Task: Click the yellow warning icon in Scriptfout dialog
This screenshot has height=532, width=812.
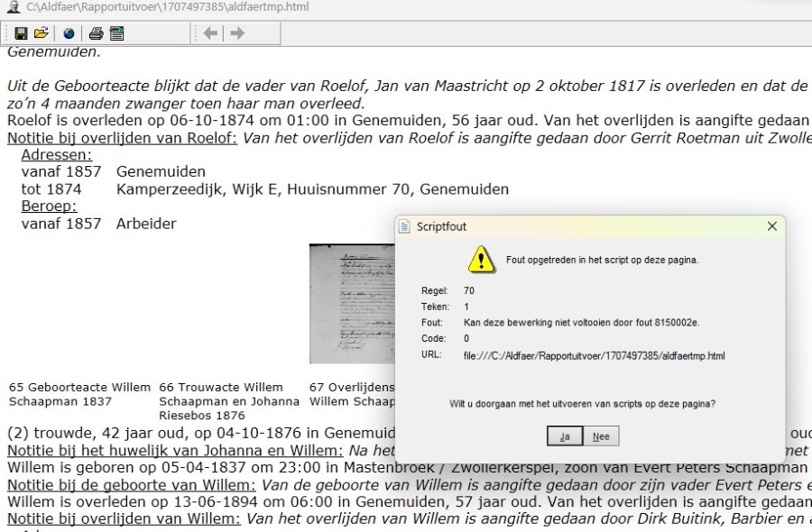Action: pyautogui.click(x=480, y=260)
